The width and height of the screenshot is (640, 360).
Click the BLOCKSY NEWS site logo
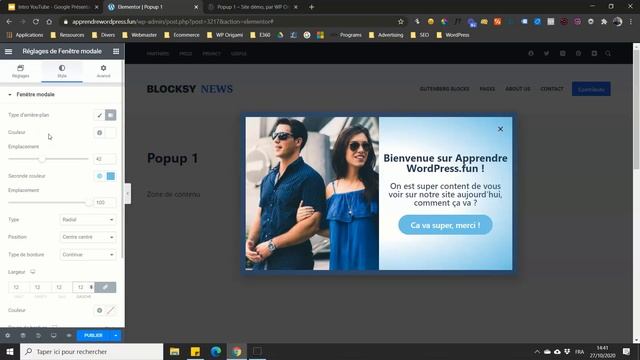click(x=190, y=89)
